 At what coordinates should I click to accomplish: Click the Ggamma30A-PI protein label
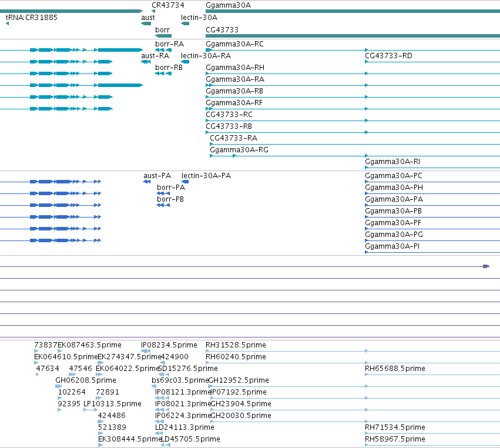[392, 246]
